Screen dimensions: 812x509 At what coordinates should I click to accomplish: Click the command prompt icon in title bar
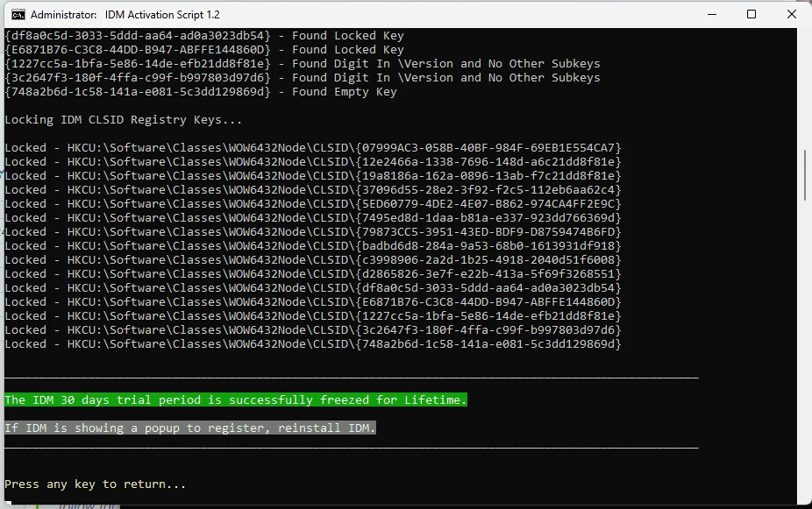18,15
